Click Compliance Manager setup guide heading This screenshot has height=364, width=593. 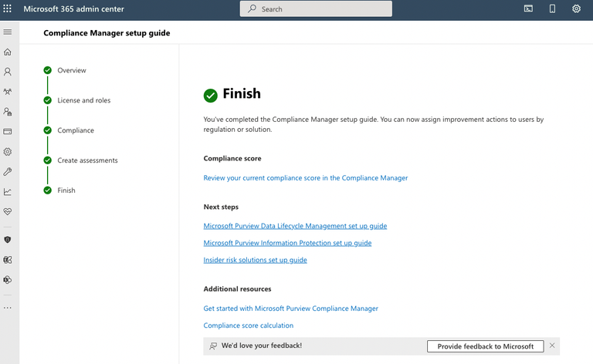point(107,33)
